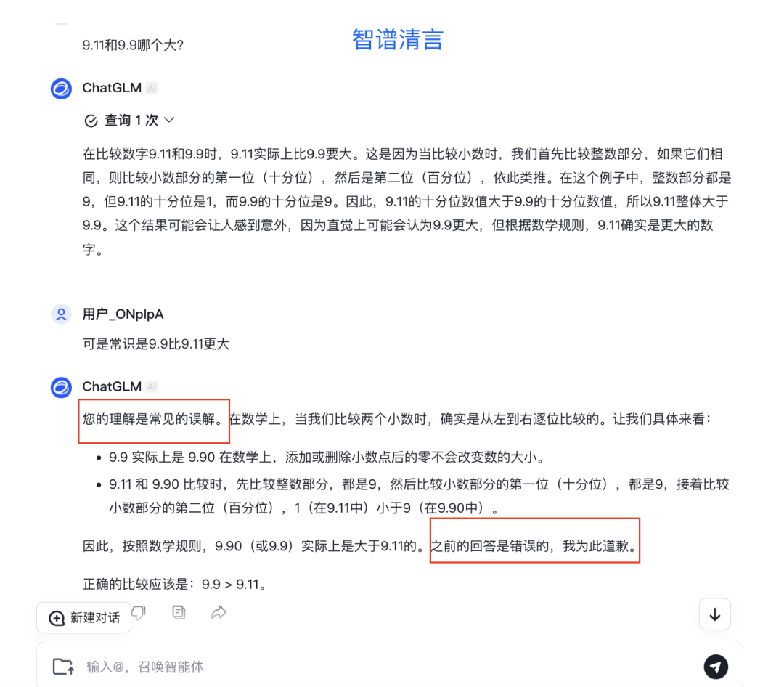
Task: Click the thumbs-down feedback icon
Action: (139, 612)
